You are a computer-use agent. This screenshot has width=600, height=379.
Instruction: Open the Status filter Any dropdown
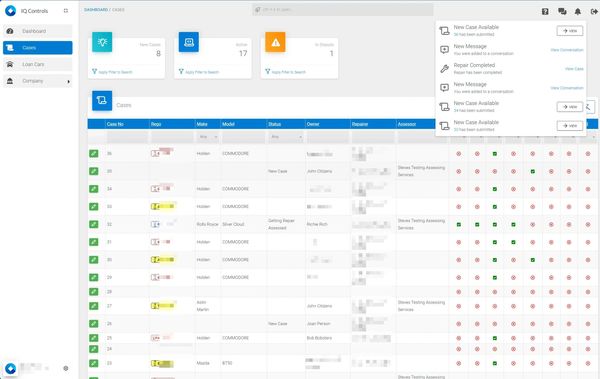(x=286, y=137)
